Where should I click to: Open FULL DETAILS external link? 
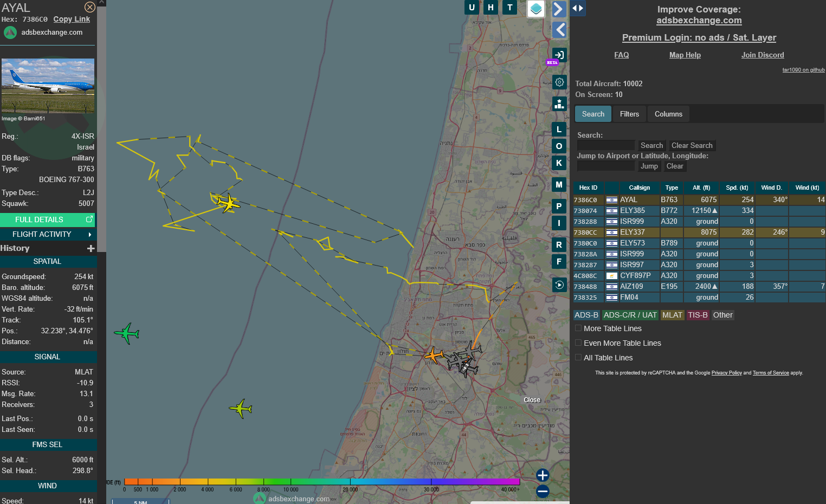click(48, 219)
